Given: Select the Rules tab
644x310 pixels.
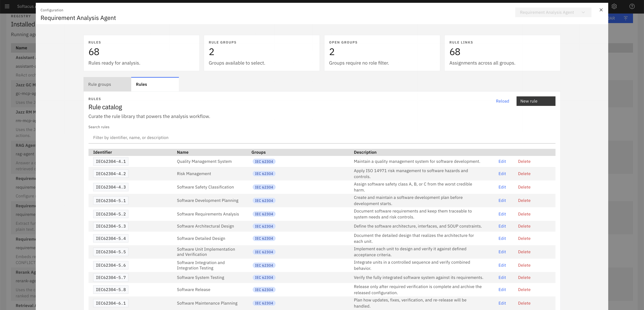Looking at the screenshot, I should [x=155, y=84].
